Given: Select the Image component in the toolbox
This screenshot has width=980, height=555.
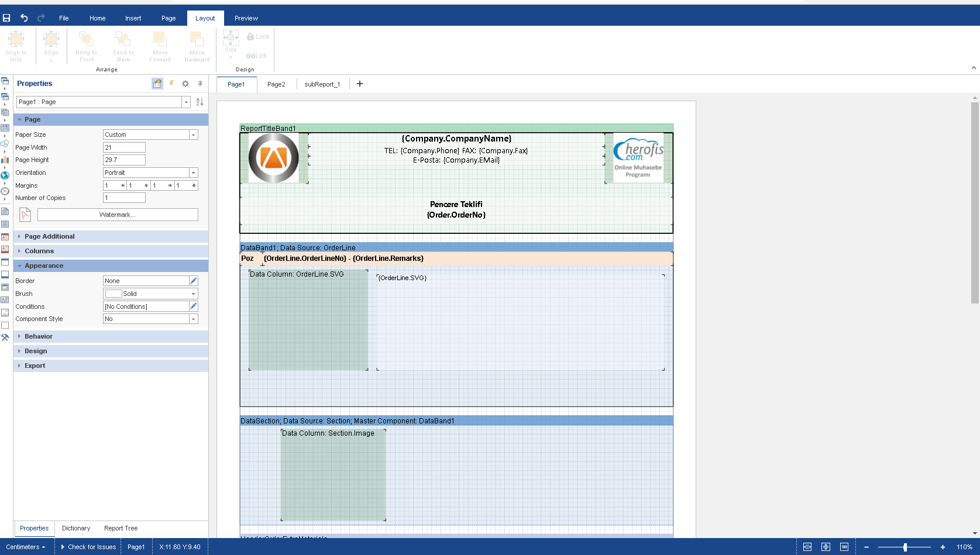Looking at the screenshot, I should [x=5, y=313].
